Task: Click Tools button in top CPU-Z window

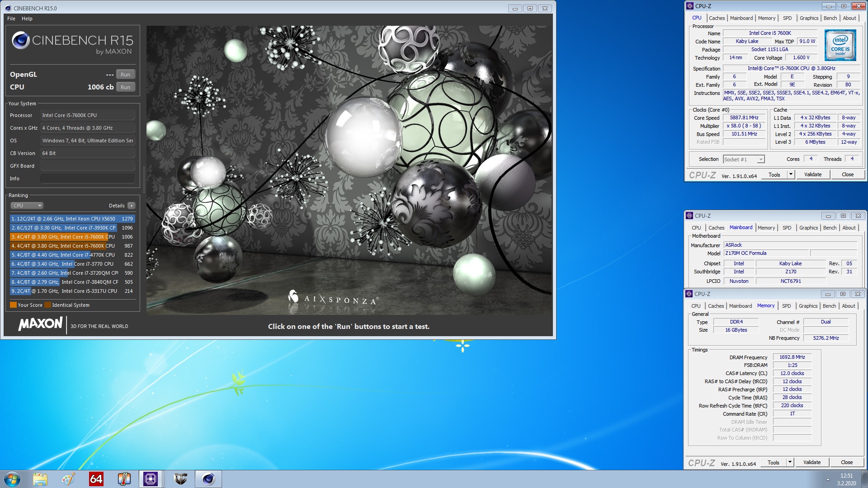Action: tap(774, 174)
